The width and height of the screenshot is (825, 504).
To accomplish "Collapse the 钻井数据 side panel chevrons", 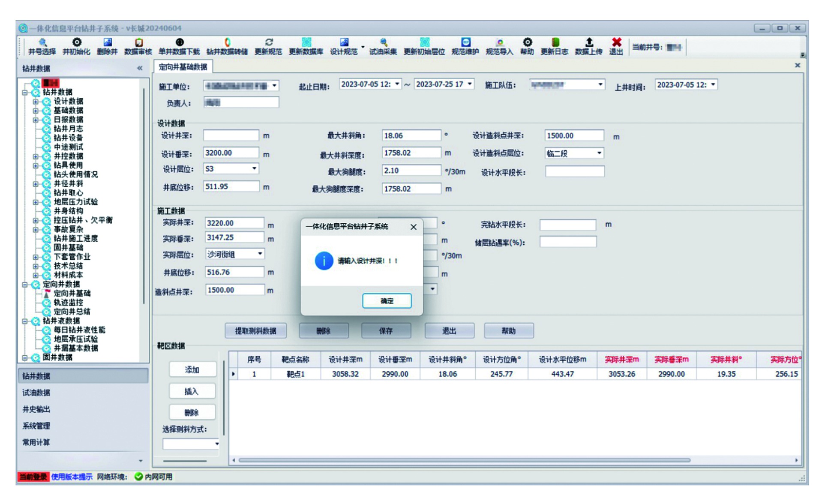I will click(140, 68).
